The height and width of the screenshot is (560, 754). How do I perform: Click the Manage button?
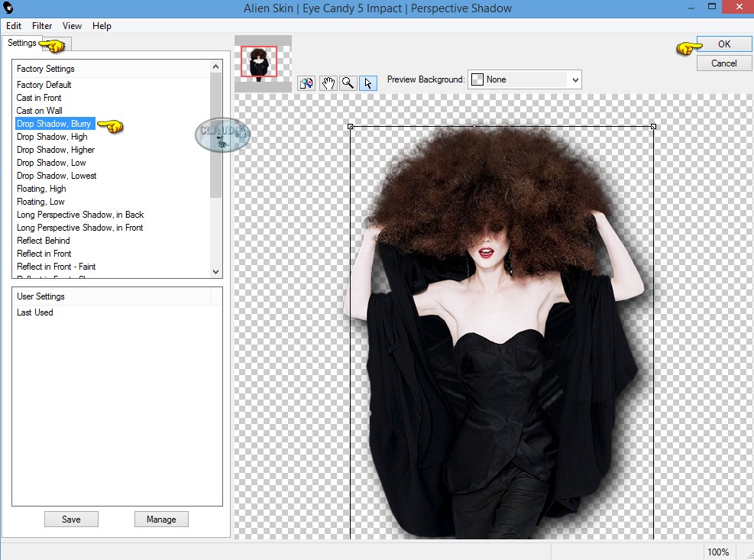click(161, 519)
